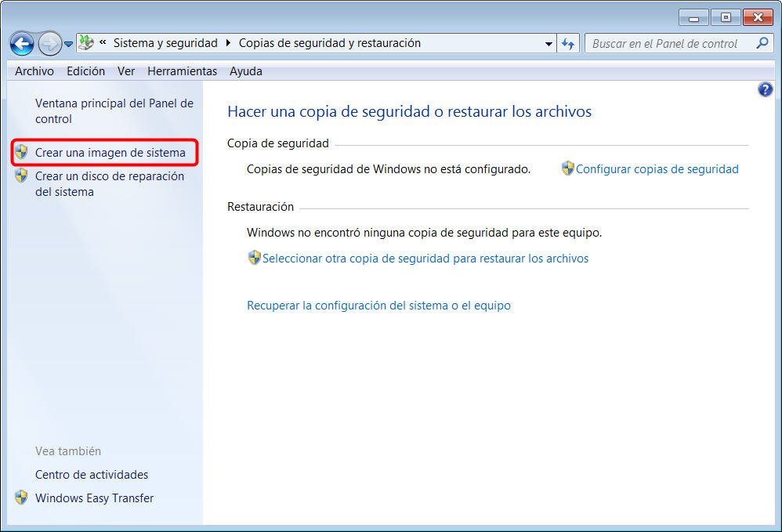The width and height of the screenshot is (782, 532).
Task: Click the Refresh button next to address bar
Action: point(568,44)
